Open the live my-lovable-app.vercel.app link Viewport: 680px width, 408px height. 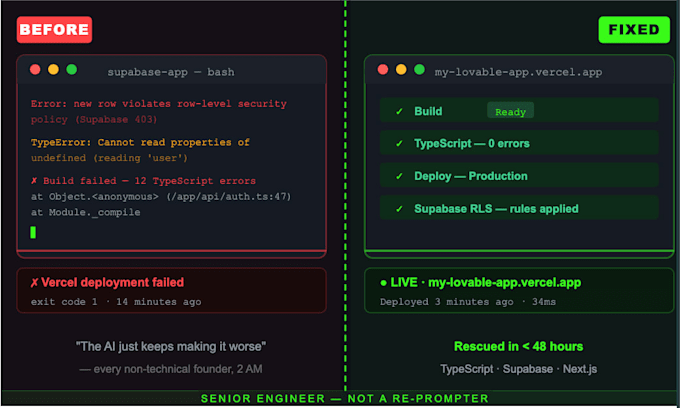click(504, 283)
